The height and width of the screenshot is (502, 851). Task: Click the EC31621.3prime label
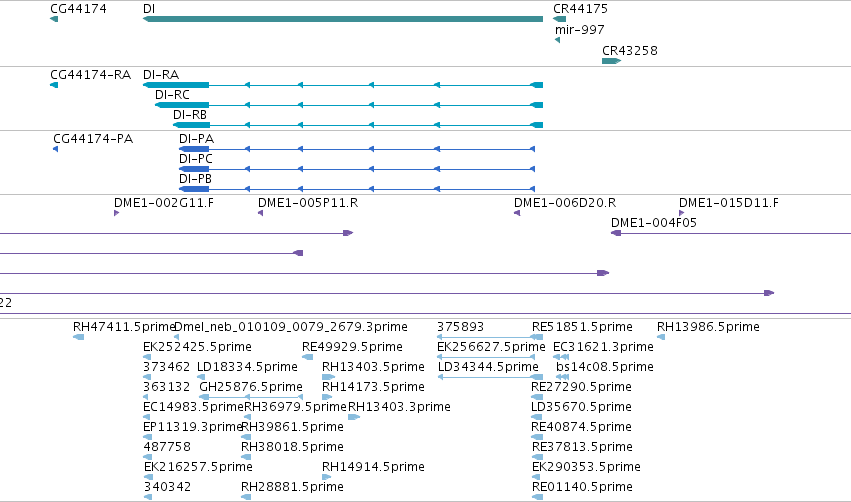click(x=604, y=347)
